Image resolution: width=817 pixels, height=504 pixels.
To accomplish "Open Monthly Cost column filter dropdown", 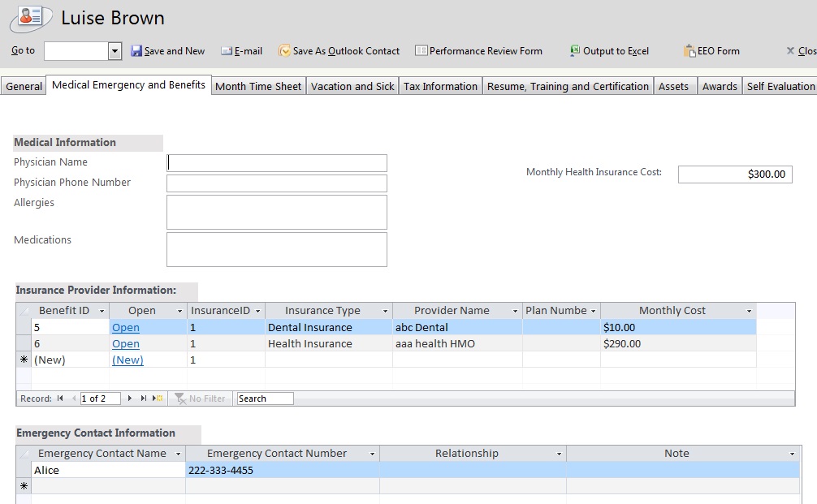I will point(749,311).
